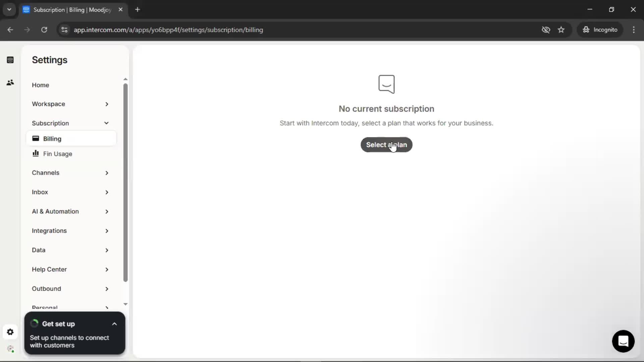The image size is (644, 362).
Task: Go to the Home settings page
Action: (x=40, y=85)
